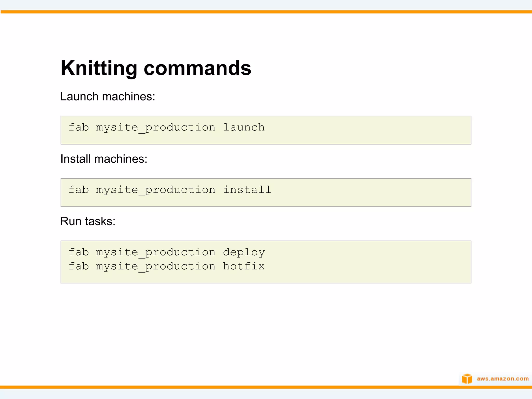Click 'fab' at the start of the deploy line

coord(78,252)
